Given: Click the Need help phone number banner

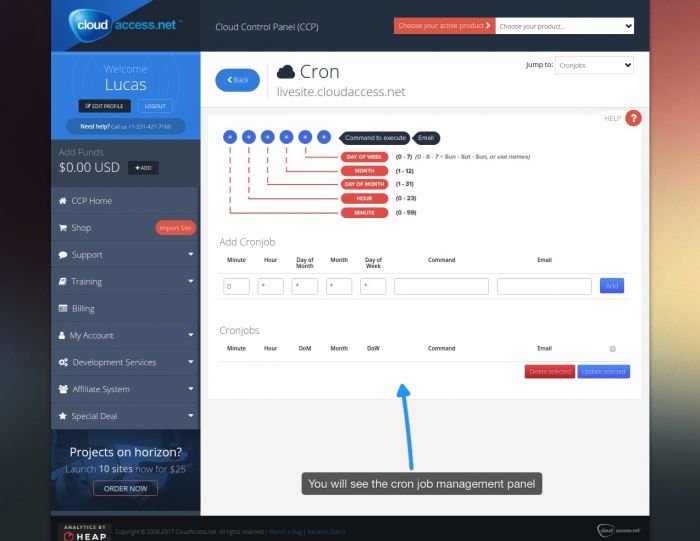Looking at the screenshot, I should click(125, 127).
